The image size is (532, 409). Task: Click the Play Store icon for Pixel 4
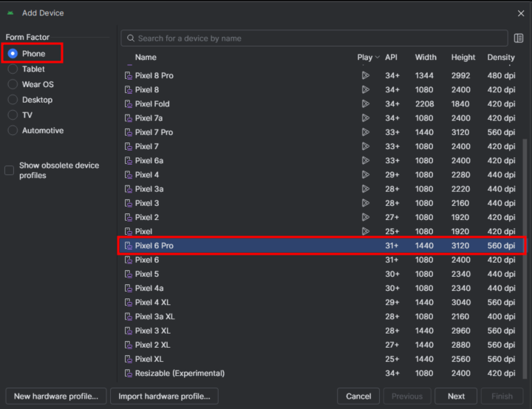(x=365, y=175)
